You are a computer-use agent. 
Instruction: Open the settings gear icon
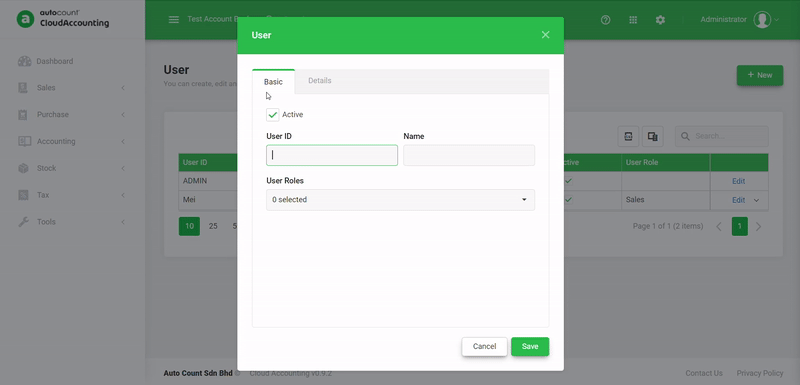660,20
